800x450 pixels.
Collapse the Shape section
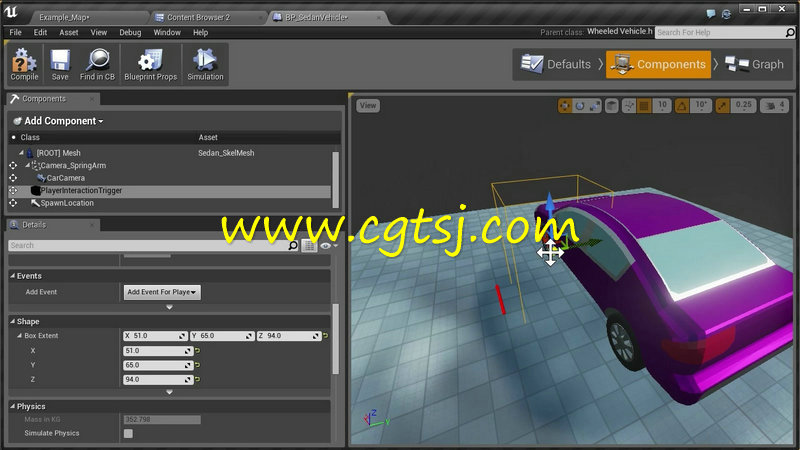(x=13, y=322)
